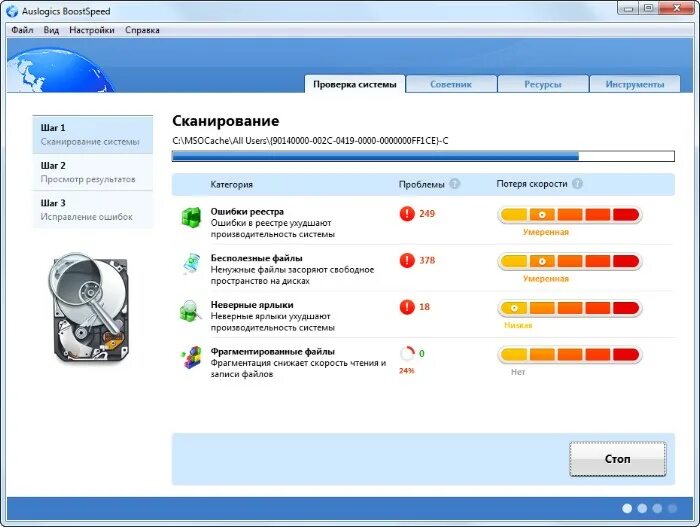This screenshot has height=527, width=700.
Task: Click the Нет speed loss label
Action: coord(518,372)
